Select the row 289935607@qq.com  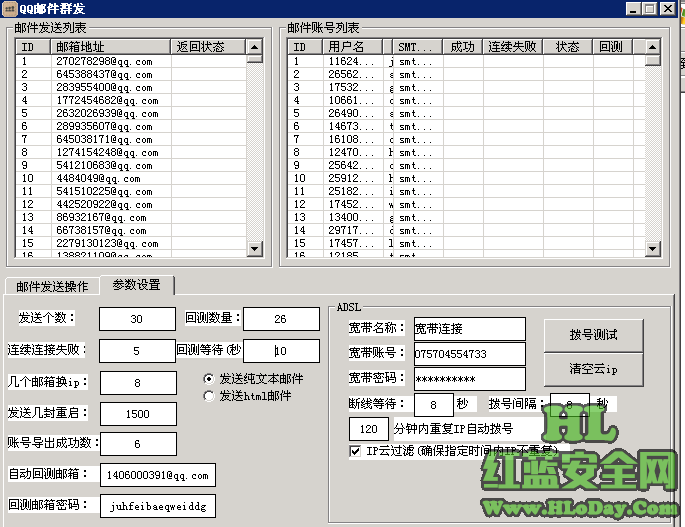tap(131, 126)
